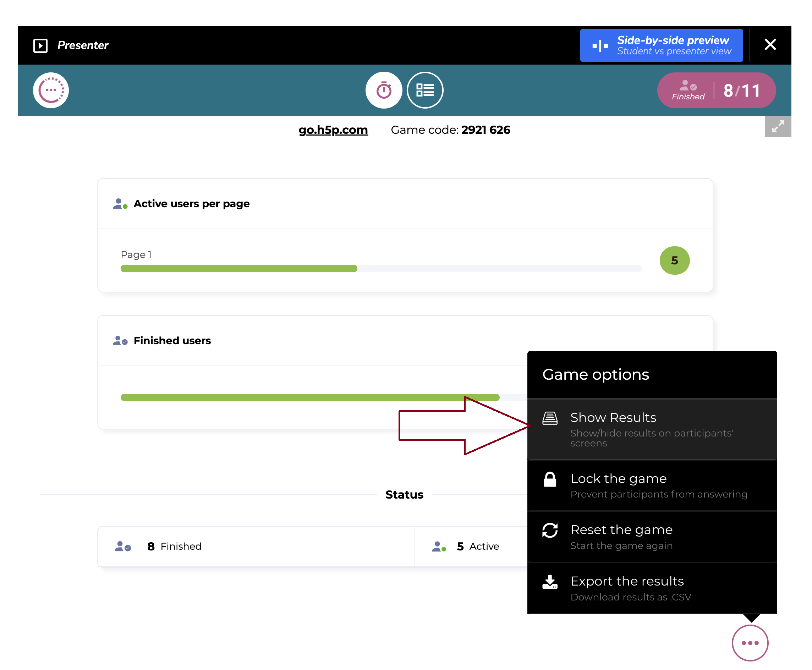Click the fullscreen expand arrows icon
812x670 pixels.
click(777, 126)
